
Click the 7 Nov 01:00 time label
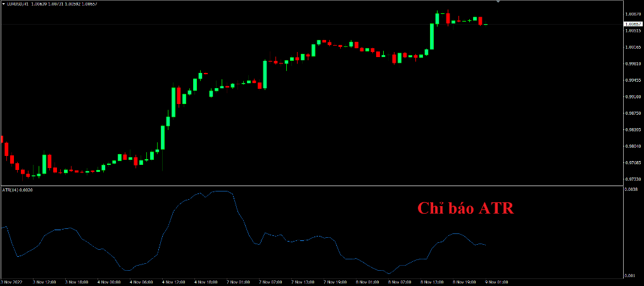tap(239, 283)
